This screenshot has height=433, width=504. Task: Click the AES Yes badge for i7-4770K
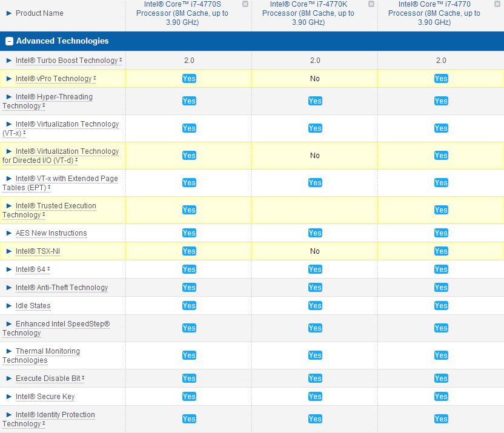315,233
